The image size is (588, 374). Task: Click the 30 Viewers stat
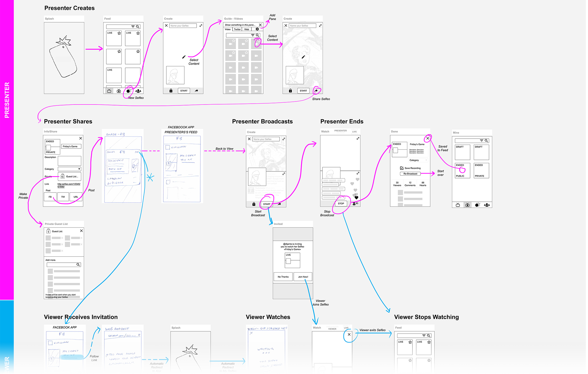tap(397, 184)
